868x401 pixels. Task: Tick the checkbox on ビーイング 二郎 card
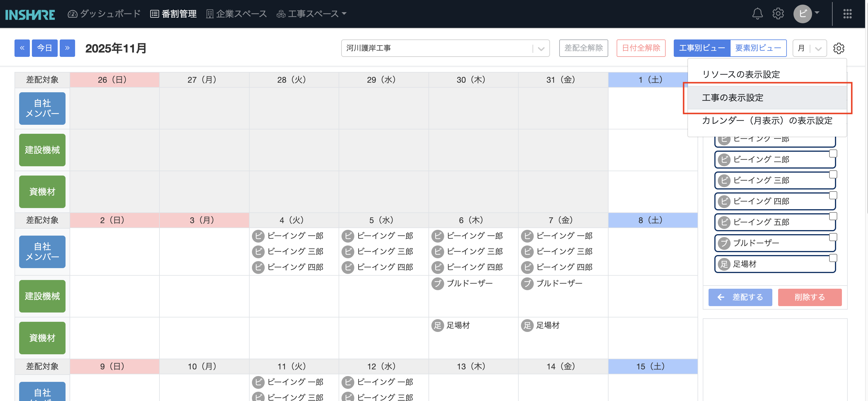coord(833,153)
